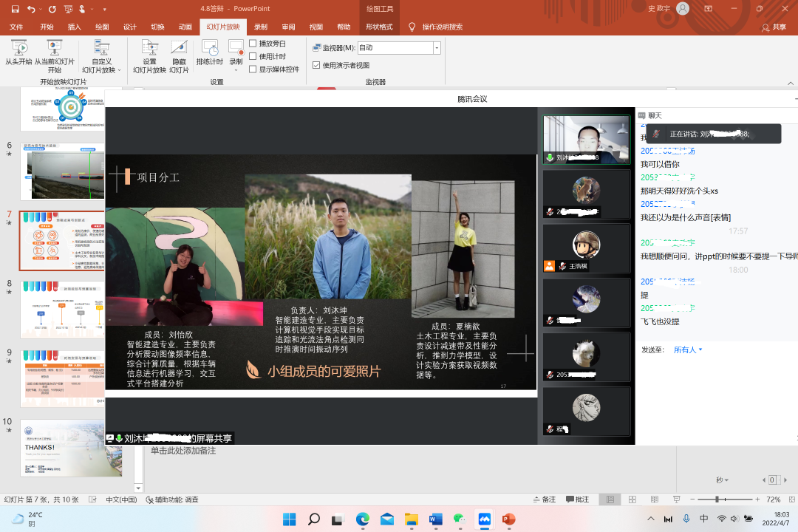
Task: Start slideshow from current slide
Action: pos(55,56)
